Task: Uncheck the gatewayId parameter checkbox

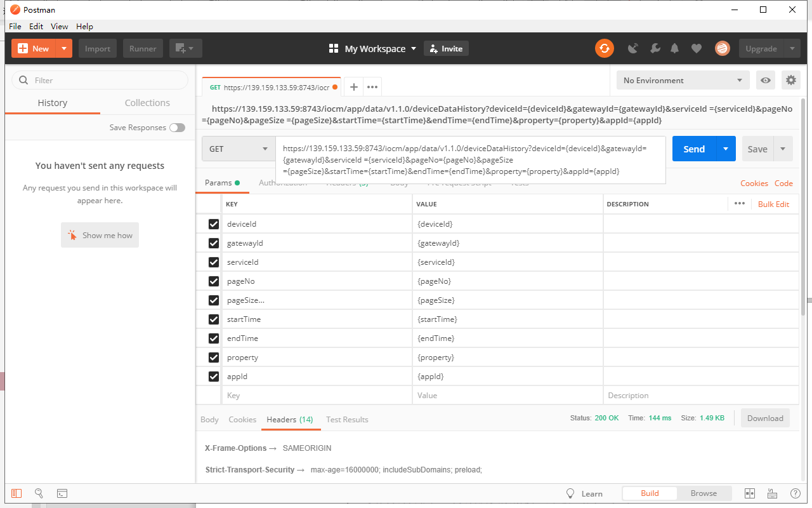Action: point(213,243)
